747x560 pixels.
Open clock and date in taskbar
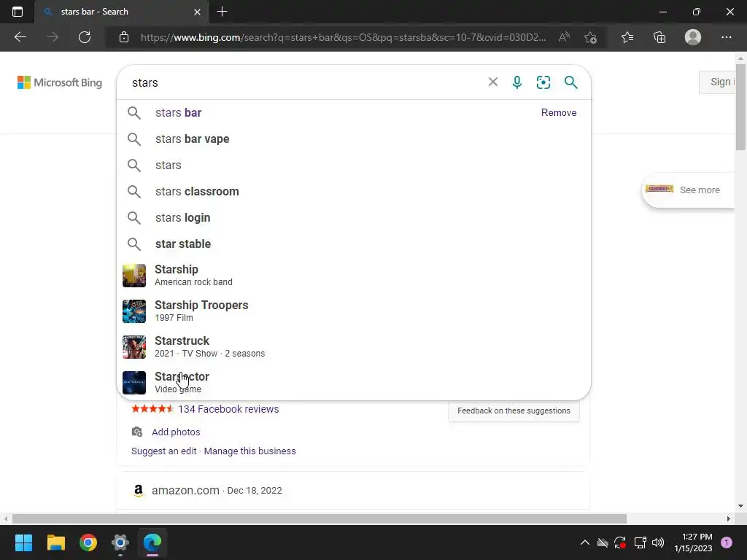693,542
